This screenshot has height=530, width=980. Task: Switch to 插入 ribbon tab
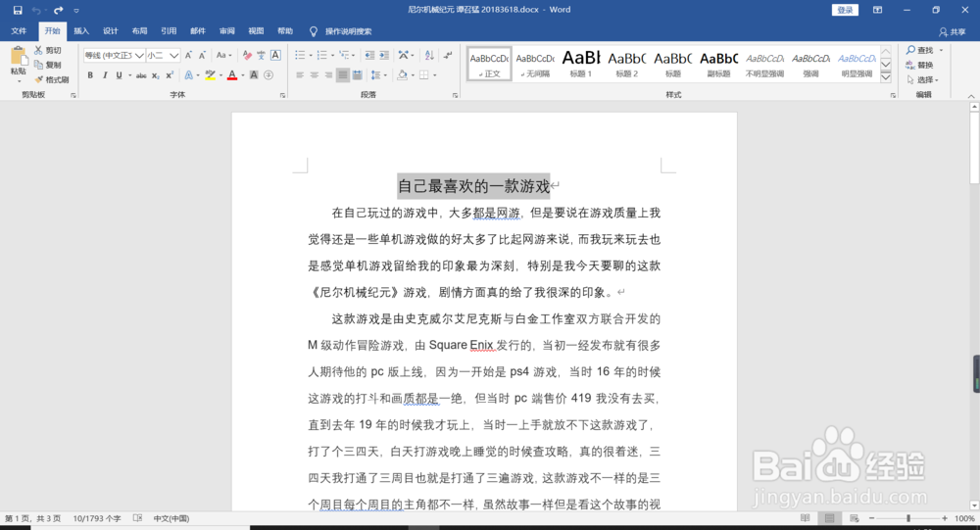[x=81, y=30]
